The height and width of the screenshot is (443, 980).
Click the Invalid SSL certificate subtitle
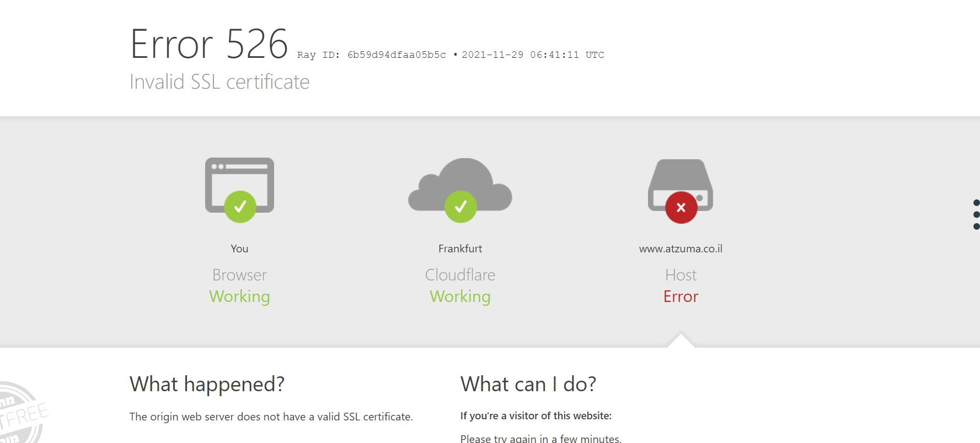(x=219, y=82)
